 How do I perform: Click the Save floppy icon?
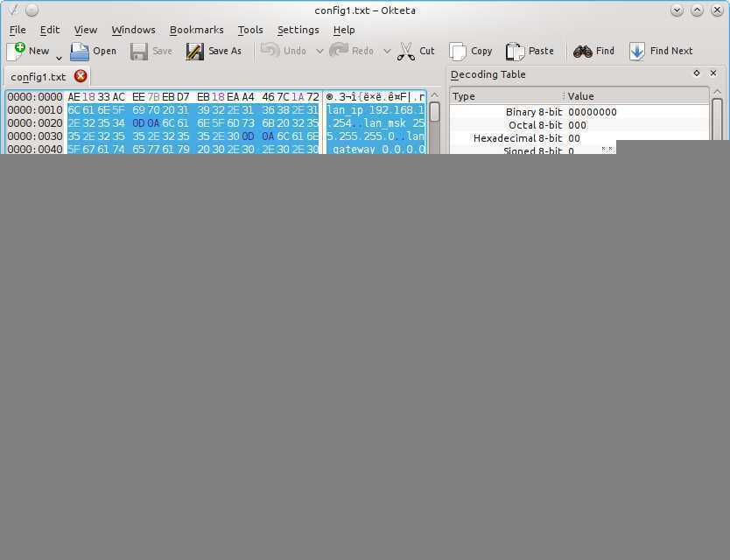[139, 52]
